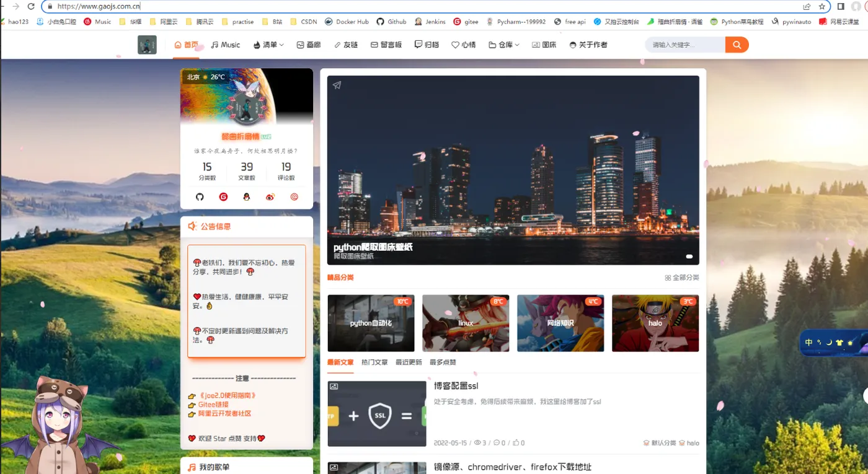The width and height of the screenshot is (868, 474).
Task: Bookmark this page with the star icon
Action: pyautogui.click(x=822, y=6)
